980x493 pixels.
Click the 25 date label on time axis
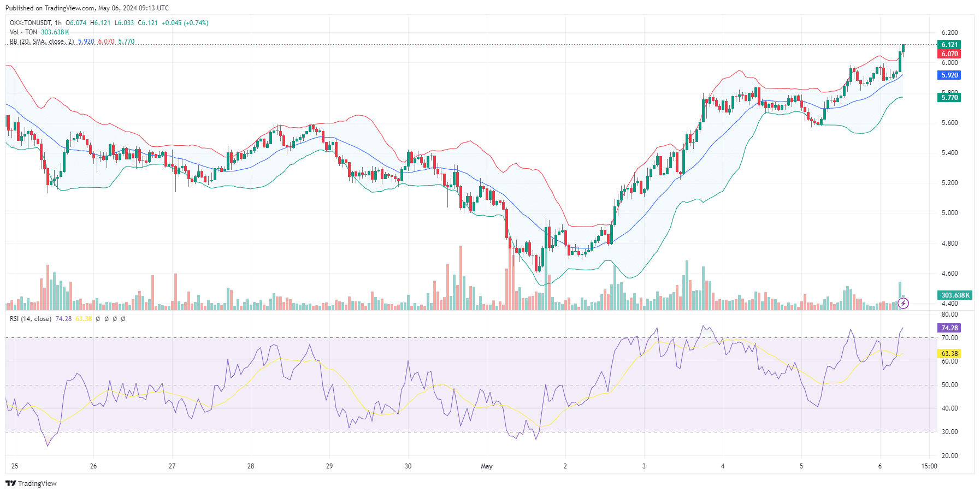pyautogui.click(x=15, y=466)
